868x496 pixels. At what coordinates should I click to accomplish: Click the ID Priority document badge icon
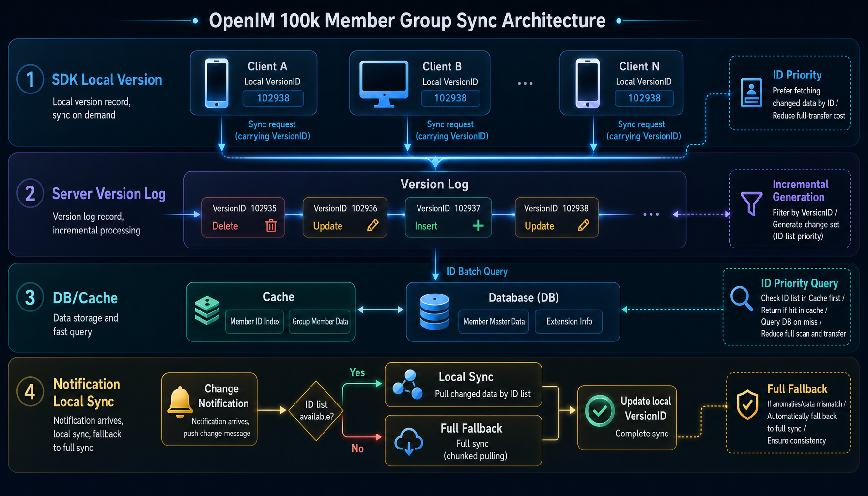(751, 93)
